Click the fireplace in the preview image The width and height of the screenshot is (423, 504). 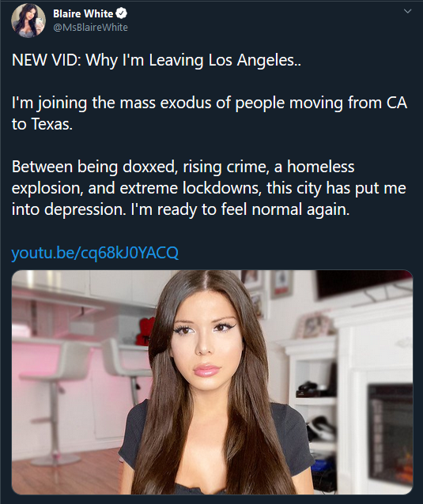(x=391, y=435)
